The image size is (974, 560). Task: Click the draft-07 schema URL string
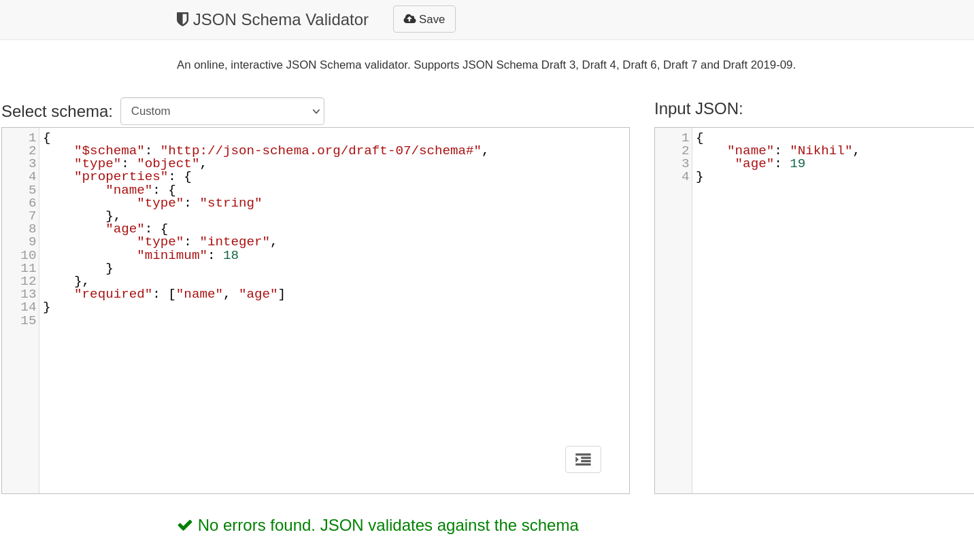tap(321, 151)
